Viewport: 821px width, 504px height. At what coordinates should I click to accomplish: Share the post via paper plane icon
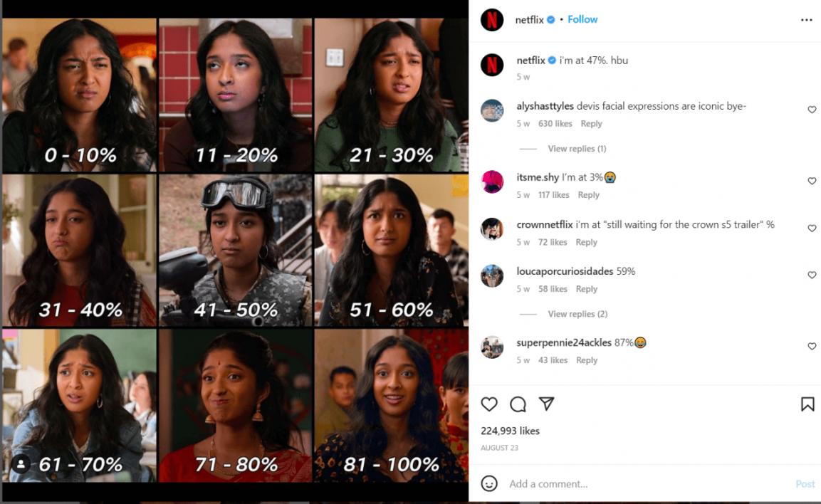point(547,404)
